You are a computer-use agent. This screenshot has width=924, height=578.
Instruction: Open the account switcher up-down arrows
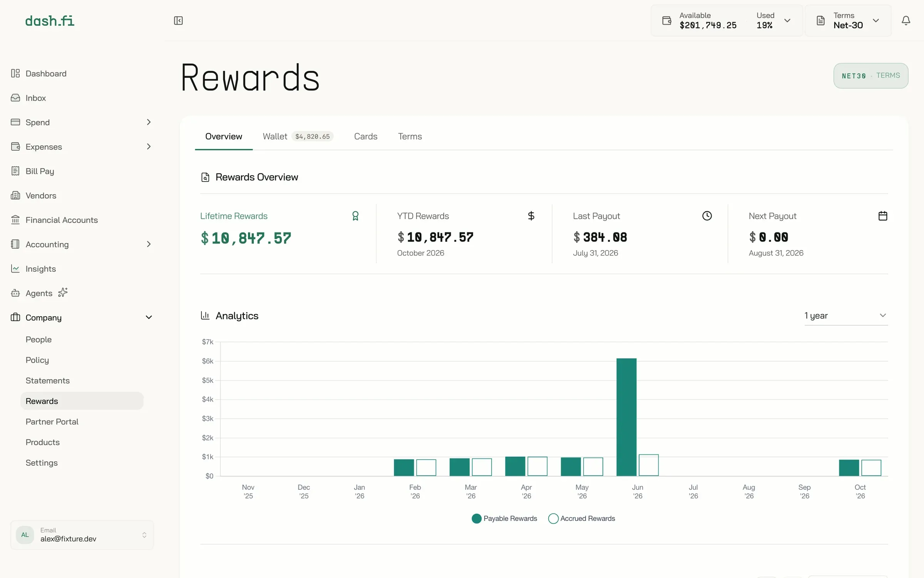click(x=144, y=535)
